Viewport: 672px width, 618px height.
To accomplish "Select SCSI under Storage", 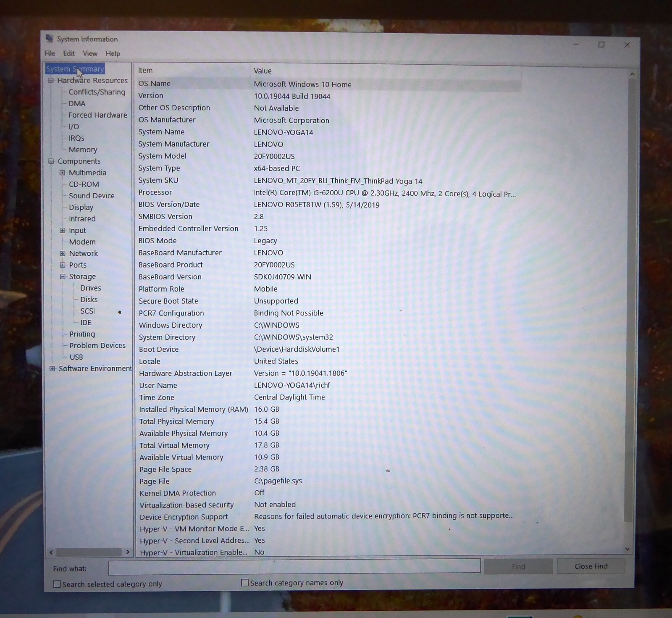I will click(88, 311).
